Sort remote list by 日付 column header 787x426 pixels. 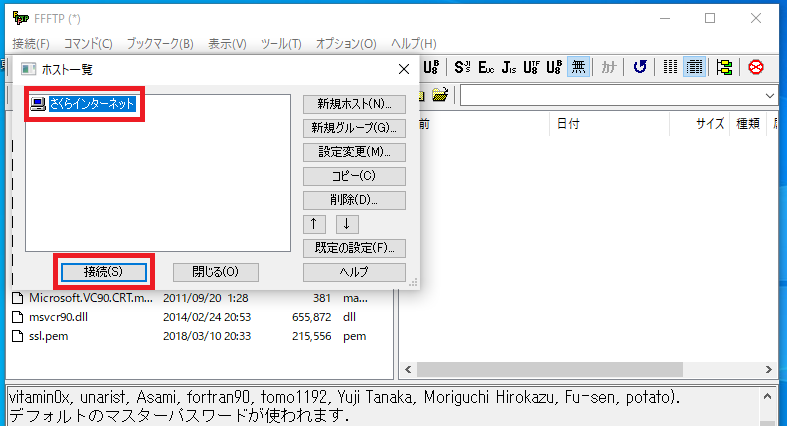(609, 124)
